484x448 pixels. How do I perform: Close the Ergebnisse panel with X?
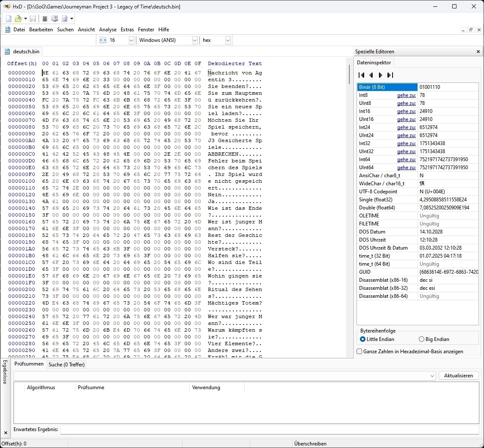(5, 433)
